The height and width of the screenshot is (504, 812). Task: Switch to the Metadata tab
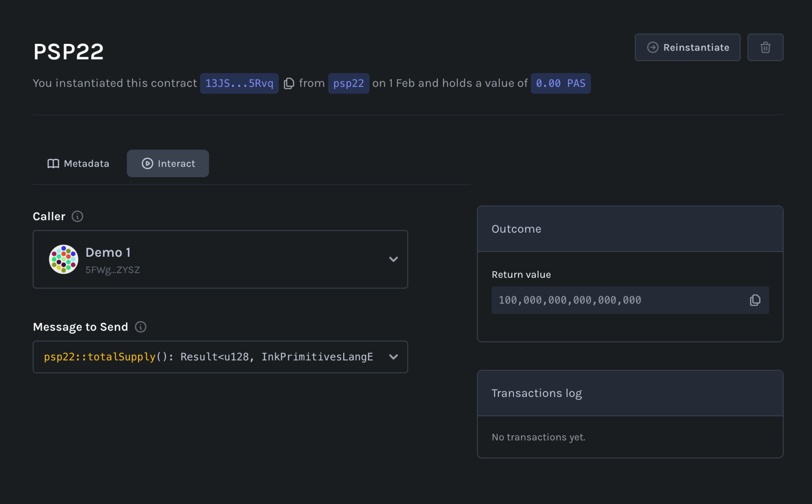79,164
